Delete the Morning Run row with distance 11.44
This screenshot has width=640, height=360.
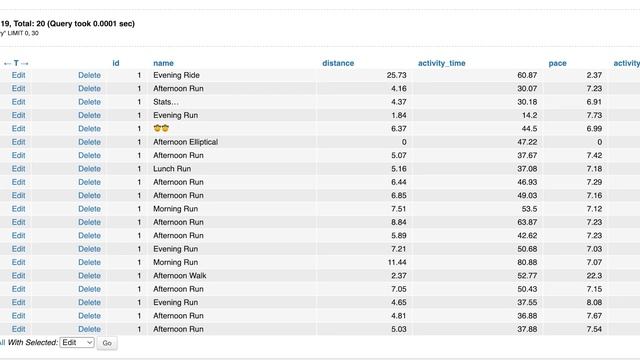(x=89, y=262)
